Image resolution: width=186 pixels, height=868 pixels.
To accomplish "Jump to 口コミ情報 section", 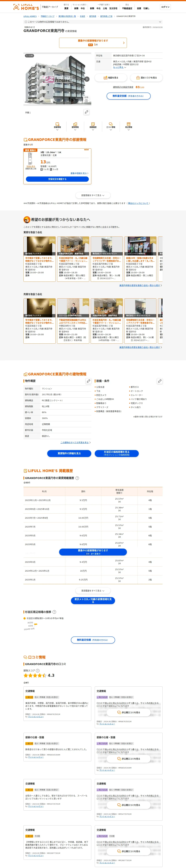I will [111, 126].
